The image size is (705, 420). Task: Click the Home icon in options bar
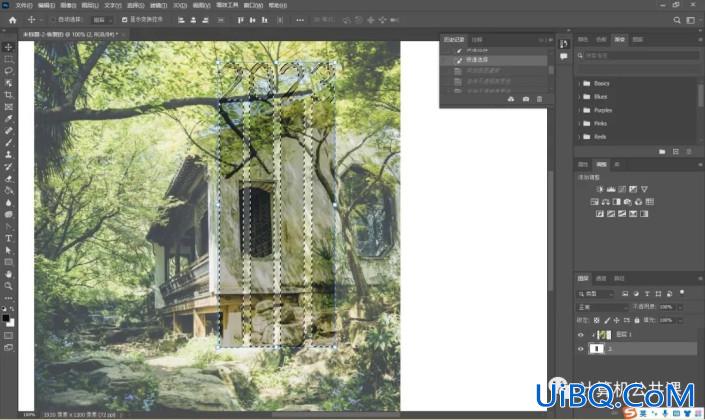(x=13, y=20)
